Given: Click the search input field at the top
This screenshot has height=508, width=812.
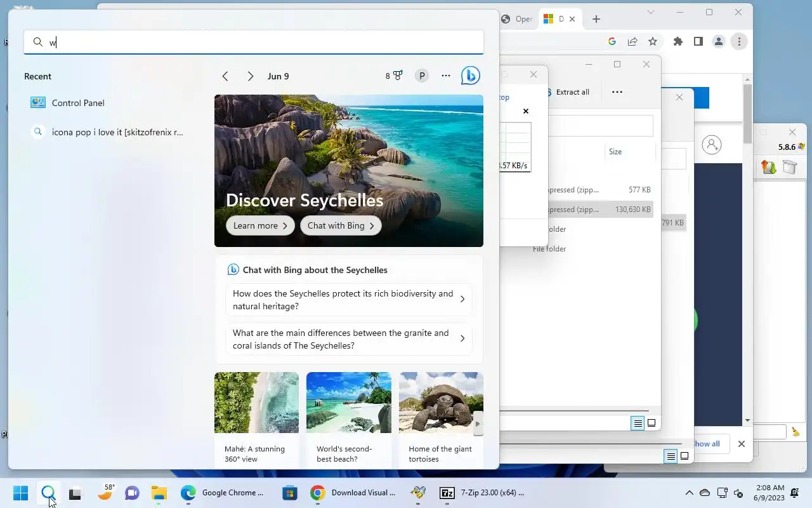Looking at the screenshot, I should tap(254, 43).
